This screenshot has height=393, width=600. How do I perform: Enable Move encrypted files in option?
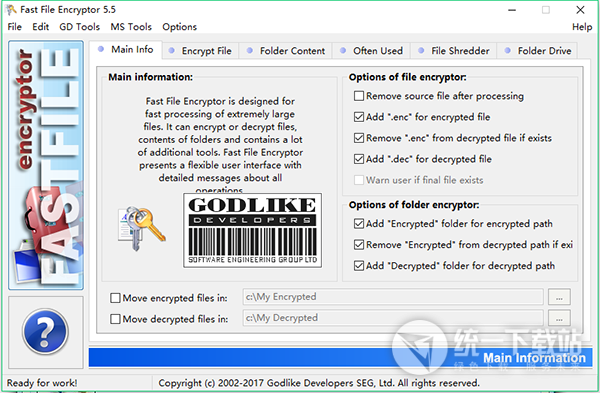pyautogui.click(x=115, y=298)
